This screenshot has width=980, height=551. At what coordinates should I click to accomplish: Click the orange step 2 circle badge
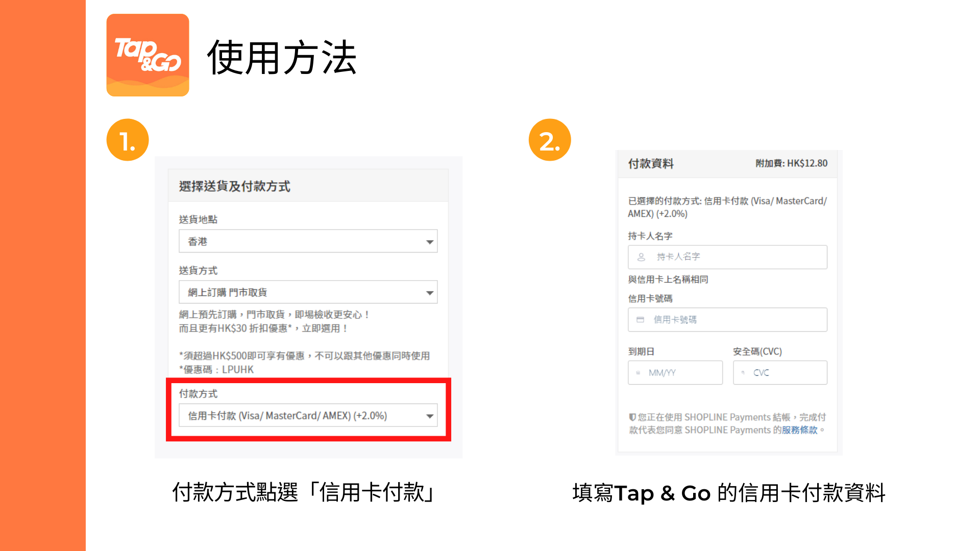click(550, 140)
